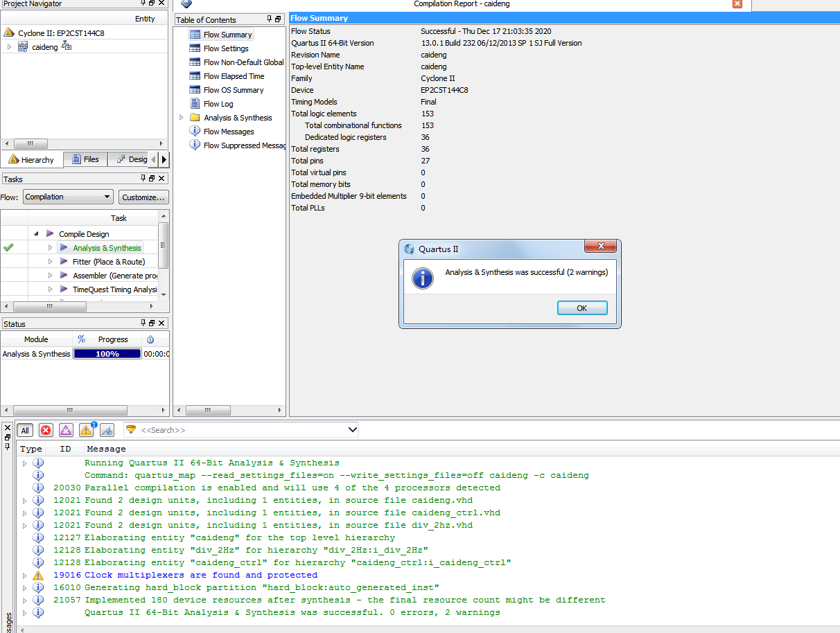
Task: Click the flagged messages filter icon
Action: pyautogui.click(x=107, y=430)
